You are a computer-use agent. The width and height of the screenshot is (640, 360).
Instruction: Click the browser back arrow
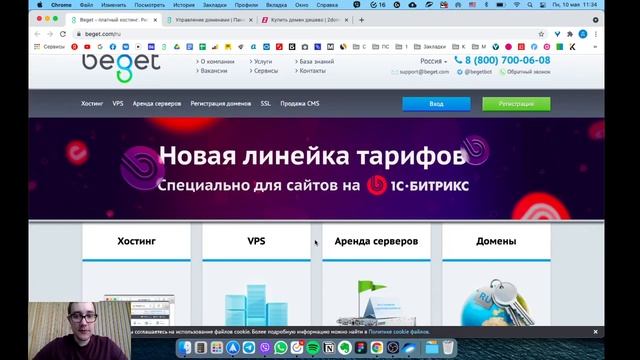(x=38, y=34)
